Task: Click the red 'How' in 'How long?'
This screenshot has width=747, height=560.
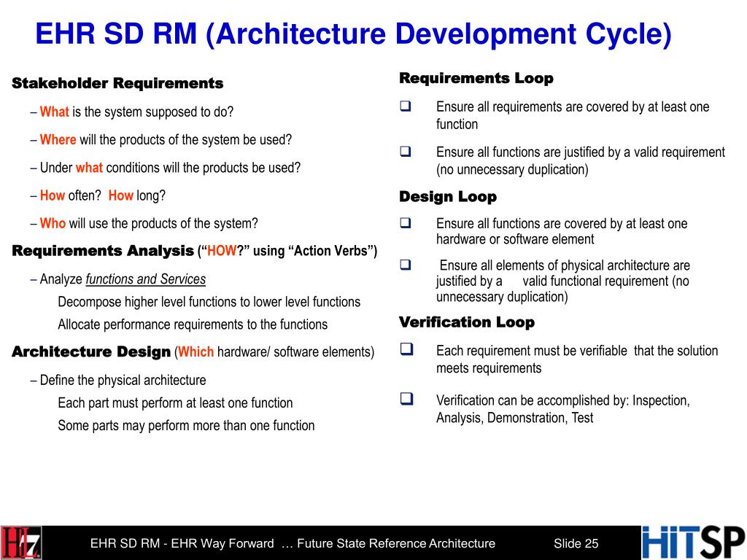Action: (121, 195)
